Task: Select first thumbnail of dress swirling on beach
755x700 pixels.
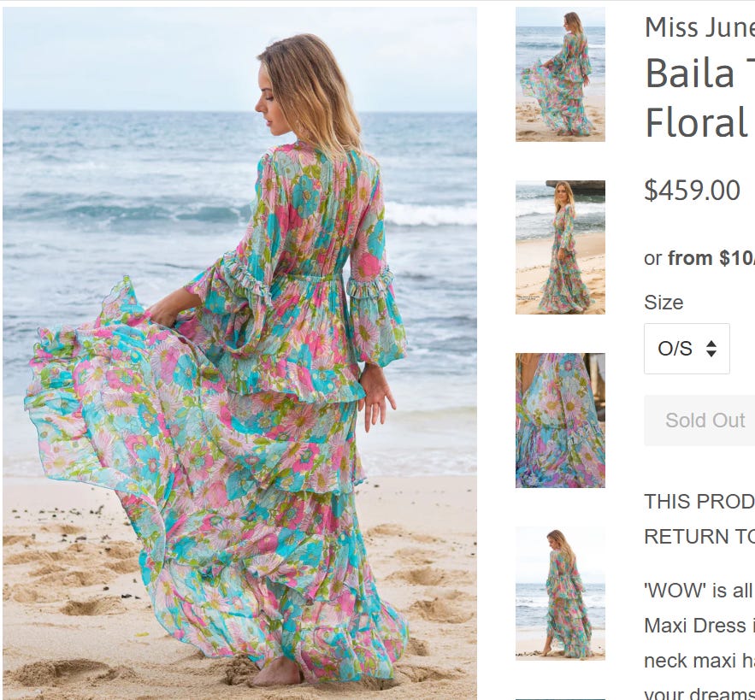Action: coord(560,74)
